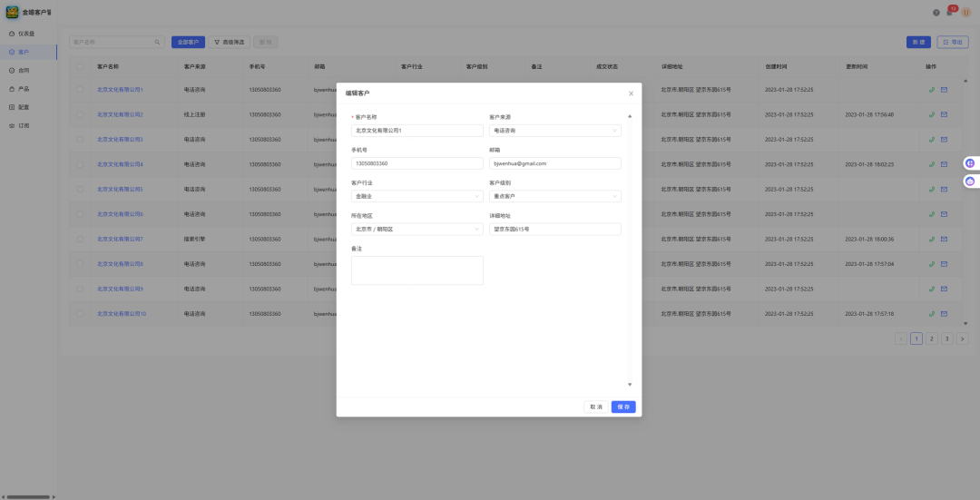Check the box for 北京文化有限公司7 row

80,240
